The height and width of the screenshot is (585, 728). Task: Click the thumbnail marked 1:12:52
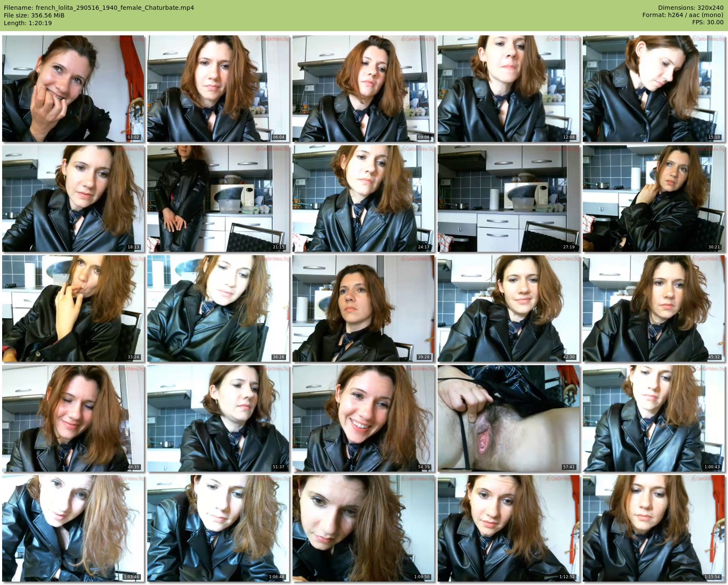tap(509, 528)
